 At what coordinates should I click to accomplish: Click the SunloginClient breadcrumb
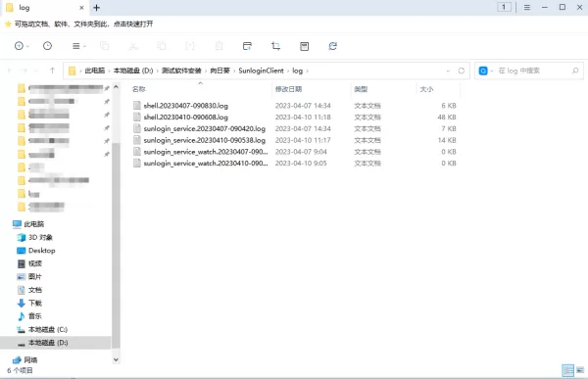tap(261, 71)
